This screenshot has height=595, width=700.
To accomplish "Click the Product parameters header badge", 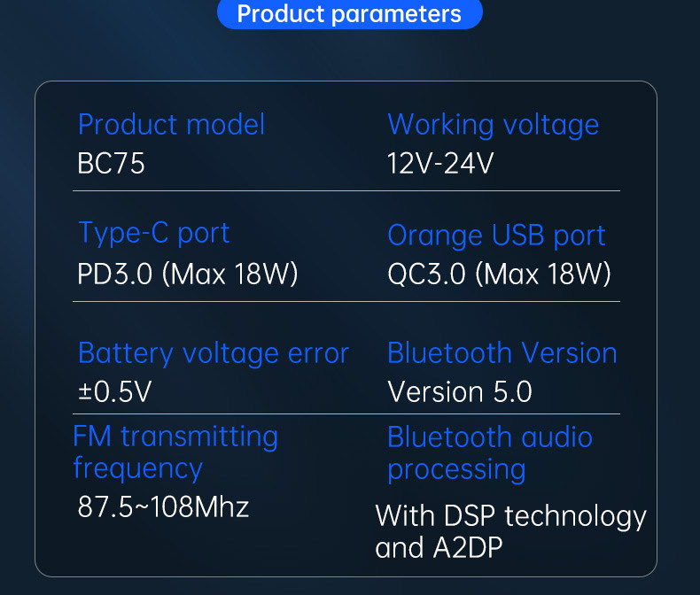I will tap(349, 13).
